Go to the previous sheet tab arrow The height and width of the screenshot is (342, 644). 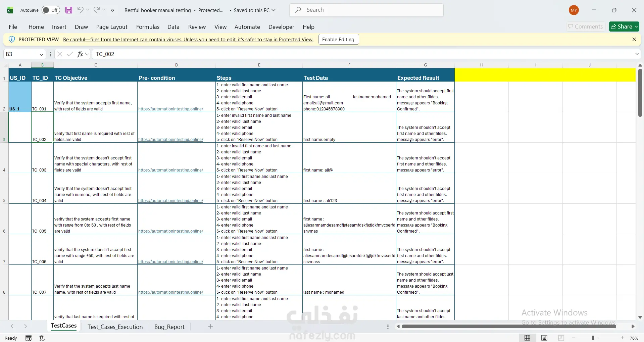click(12, 326)
